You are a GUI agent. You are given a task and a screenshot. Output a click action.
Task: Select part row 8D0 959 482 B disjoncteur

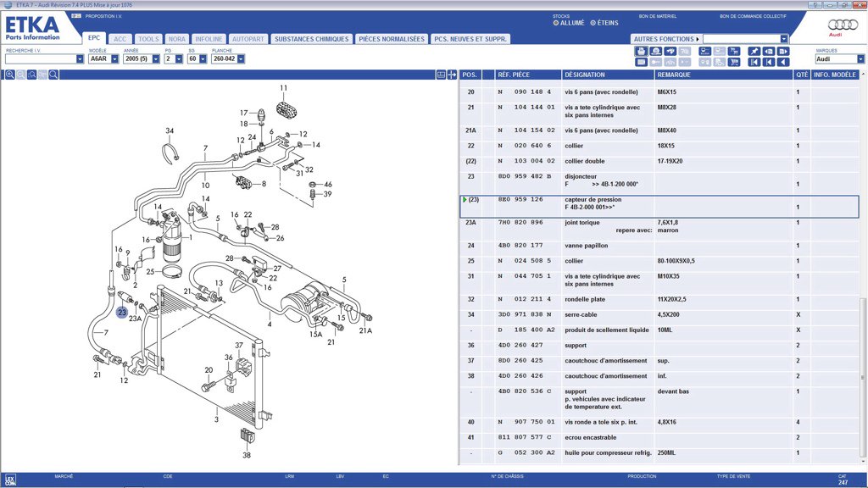pyautogui.click(x=593, y=180)
